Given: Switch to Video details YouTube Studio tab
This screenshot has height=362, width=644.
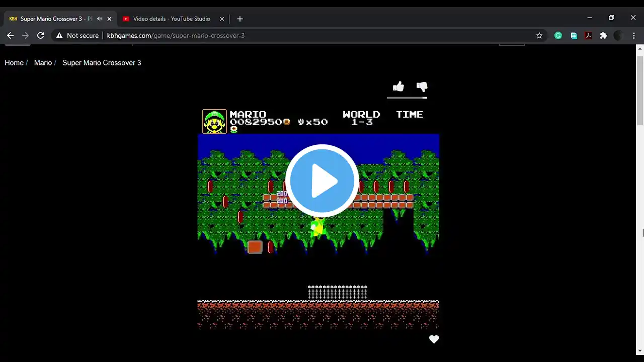Looking at the screenshot, I should coord(171,19).
